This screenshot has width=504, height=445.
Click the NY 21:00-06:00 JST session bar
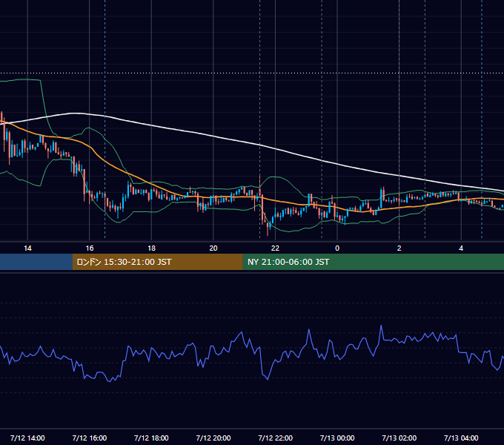(373, 262)
